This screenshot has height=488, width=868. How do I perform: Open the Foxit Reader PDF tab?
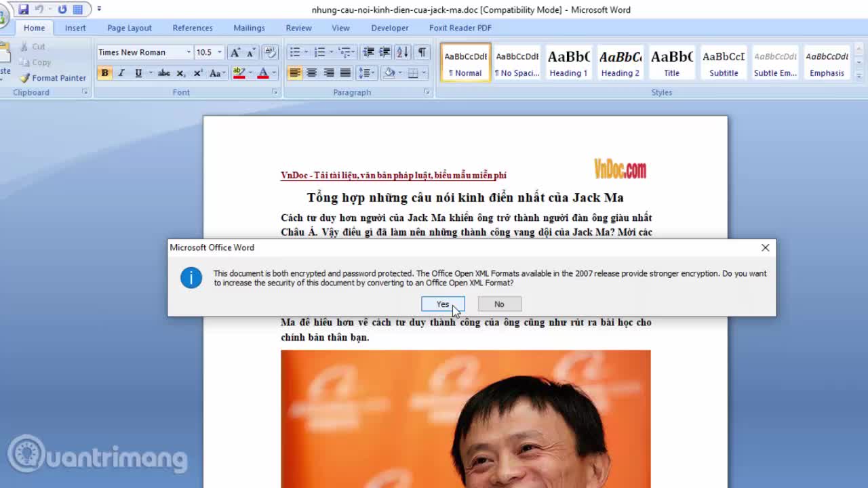pos(460,28)
